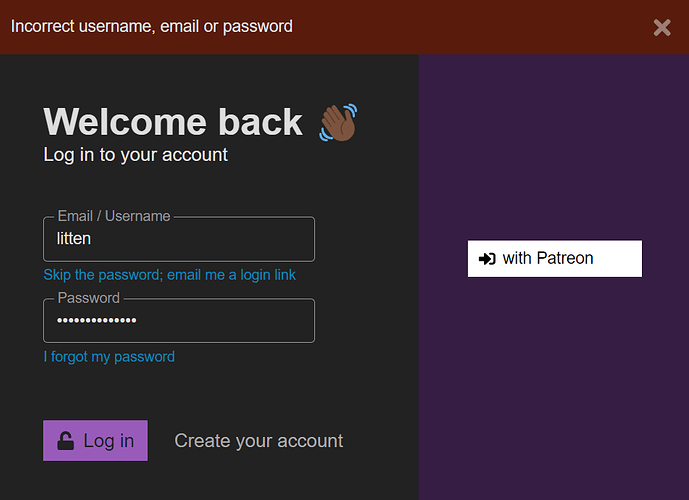Click the waving hand emoji
Image resolution: width=689 pixels, height=500 pixels.
pos(338,123)
